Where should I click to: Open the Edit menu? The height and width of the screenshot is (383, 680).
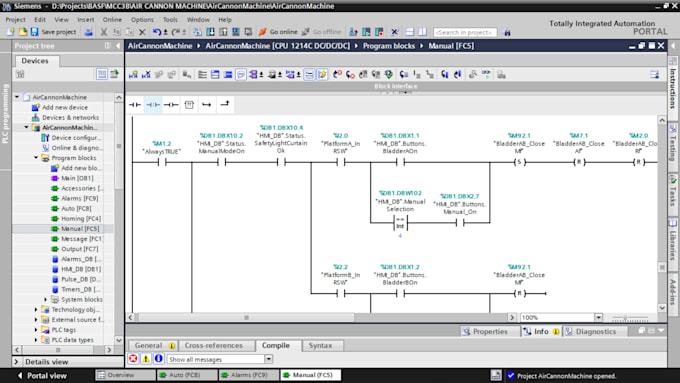coord(40,20)
